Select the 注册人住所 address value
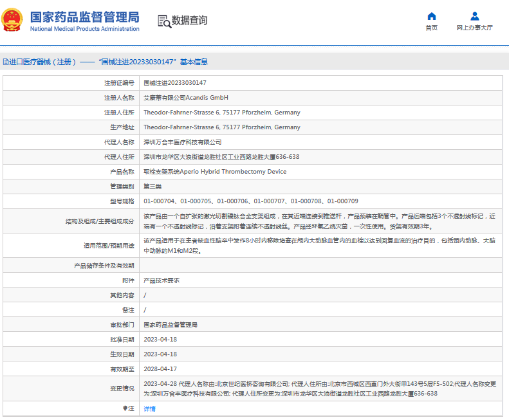This screenshot has width=509, height=420. click(222, 113)
